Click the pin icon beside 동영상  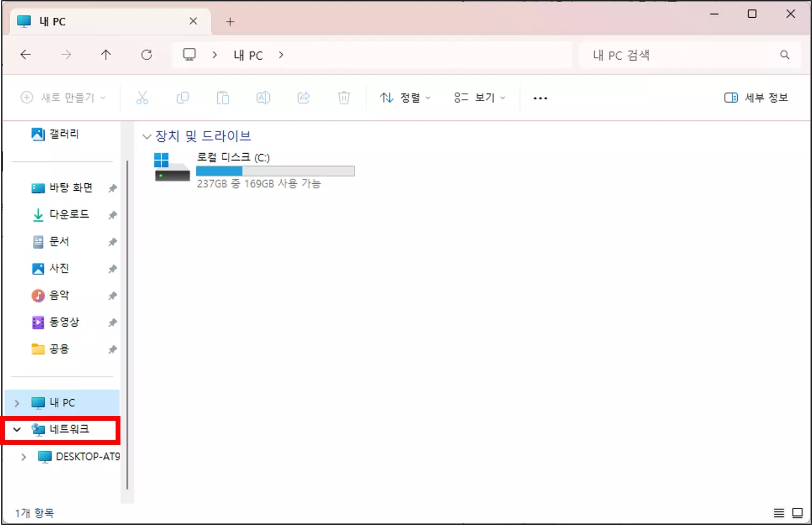[x=112, y=322]
